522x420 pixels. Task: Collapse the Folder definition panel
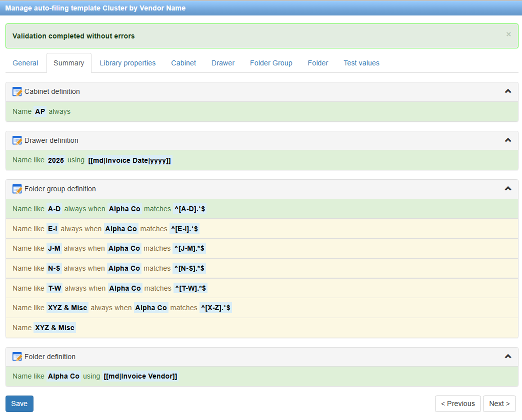(508, 357)
